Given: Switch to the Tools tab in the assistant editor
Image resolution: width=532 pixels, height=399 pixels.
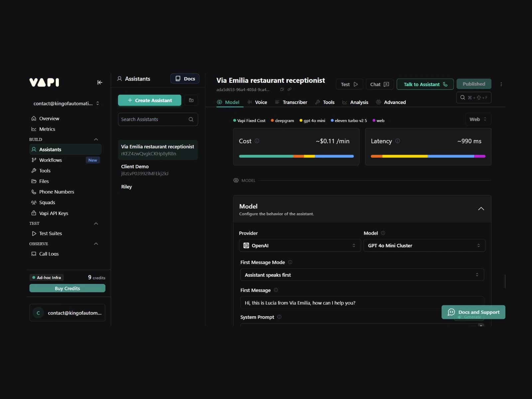Looking at the screenshot, I should (325, 102).
